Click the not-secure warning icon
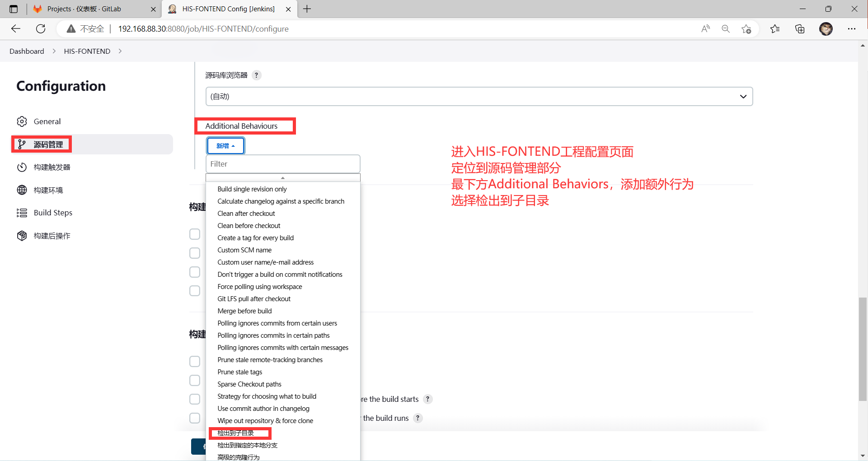Screen dimensions: 868x461 coord(71,29)
